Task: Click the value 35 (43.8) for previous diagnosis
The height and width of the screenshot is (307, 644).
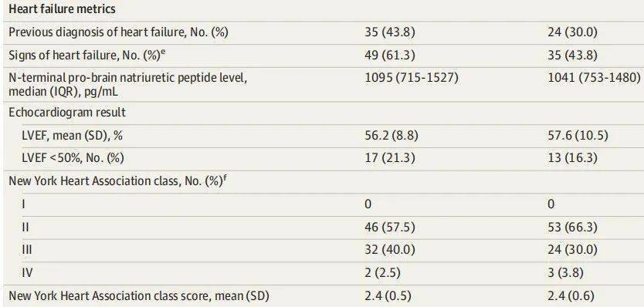Action: click(x=389, y=33)
